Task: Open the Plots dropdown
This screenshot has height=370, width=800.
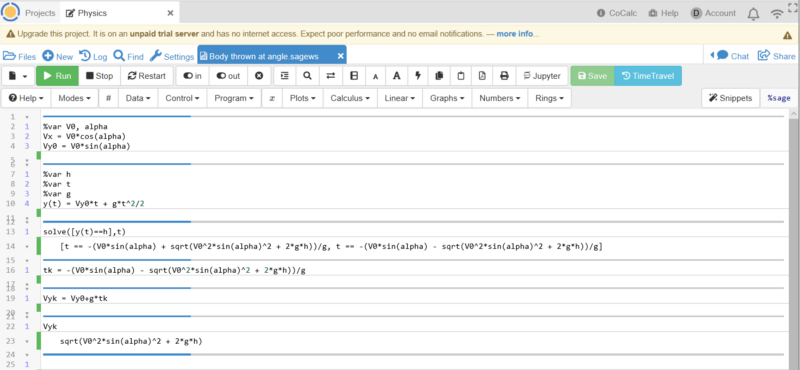Action: [x=303, y=98]
